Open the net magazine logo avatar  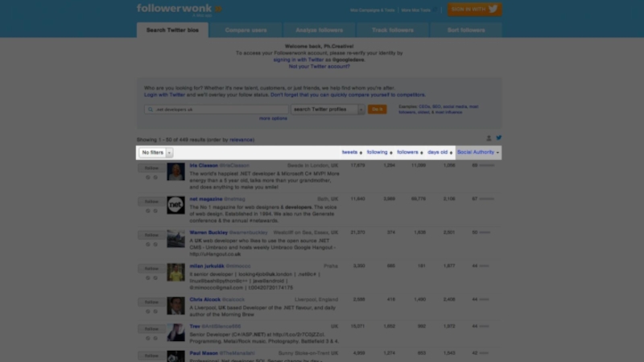pyautogui.click(x=175, y=205)
